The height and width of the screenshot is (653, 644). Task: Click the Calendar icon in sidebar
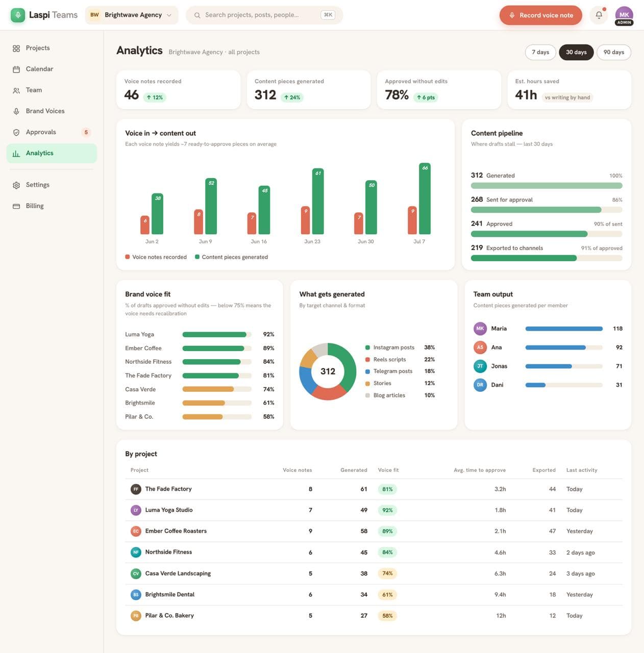(x=16, y=69)
